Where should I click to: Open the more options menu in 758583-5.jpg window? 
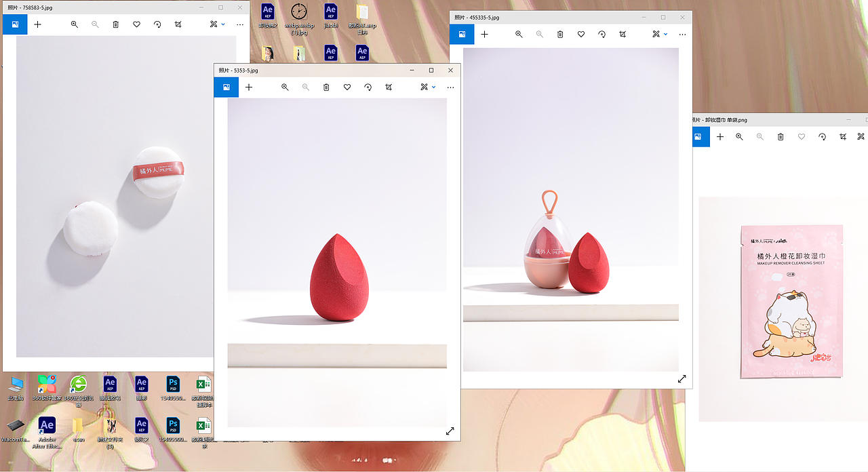pyautogui.click(x=240, y=24)
